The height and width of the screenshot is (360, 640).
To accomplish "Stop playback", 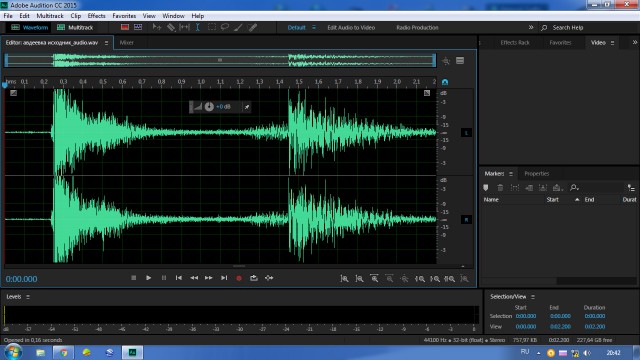I will point(133,278).
